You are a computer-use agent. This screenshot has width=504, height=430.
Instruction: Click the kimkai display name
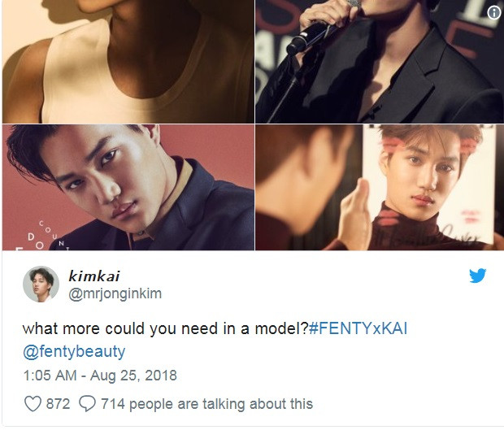click(x=94, y=276)
